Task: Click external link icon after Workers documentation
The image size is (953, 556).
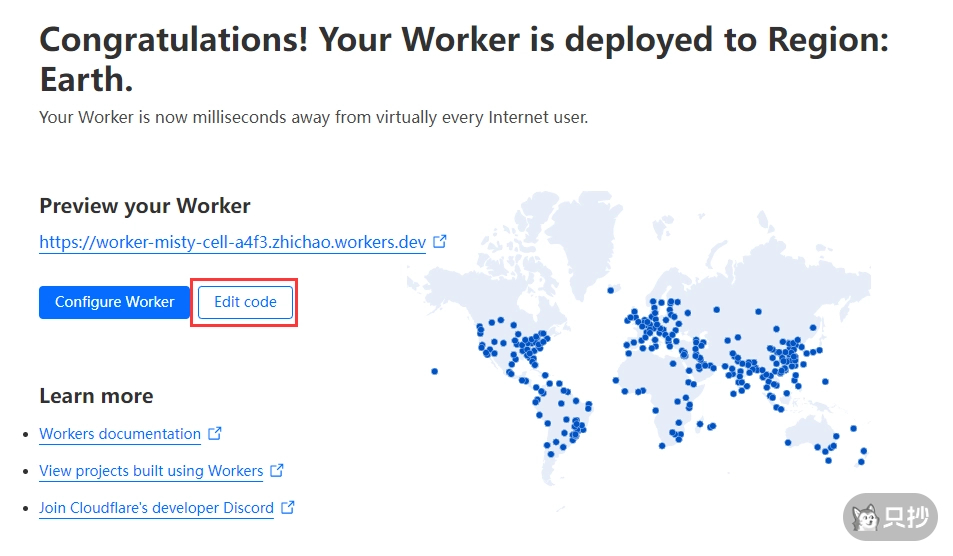Action: pyautogui.click(x=215, y=433)
